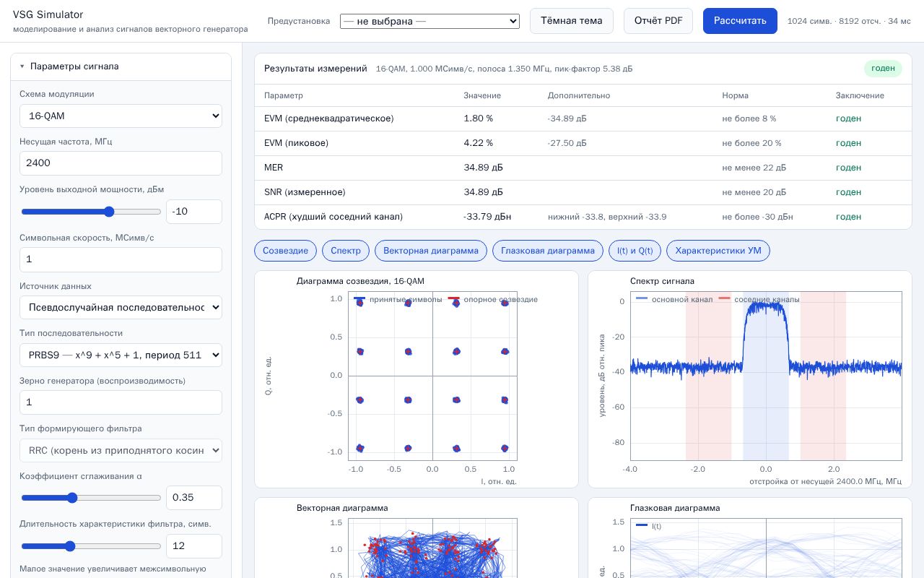Jump to the I(t) и Q(t) chart
Image resolution: width=924 pixels, height=578 pixels.
pyautogui.click(x=635, y=251)
